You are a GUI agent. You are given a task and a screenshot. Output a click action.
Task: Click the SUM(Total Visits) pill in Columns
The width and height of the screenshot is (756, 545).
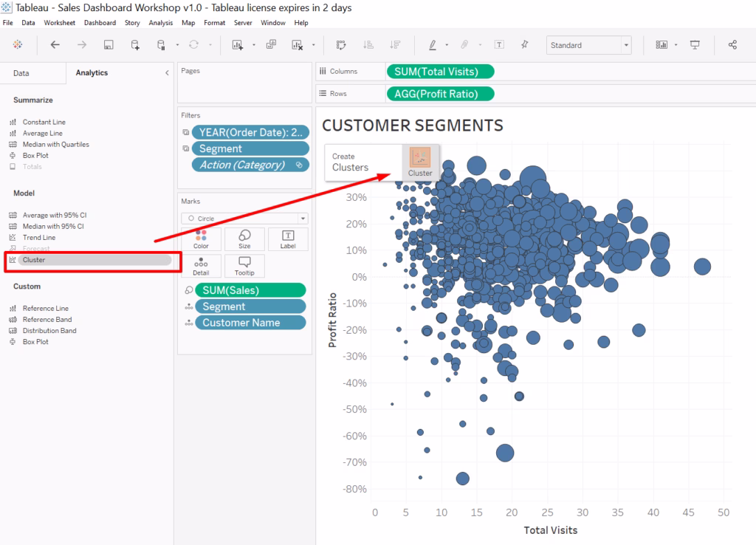pos(440,72)
